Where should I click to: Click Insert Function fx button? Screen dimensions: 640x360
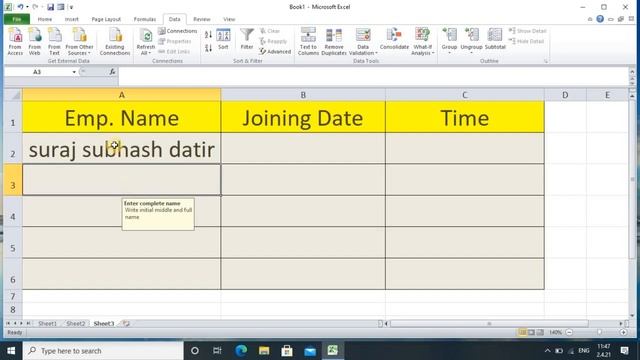click(x=112, y=72)
